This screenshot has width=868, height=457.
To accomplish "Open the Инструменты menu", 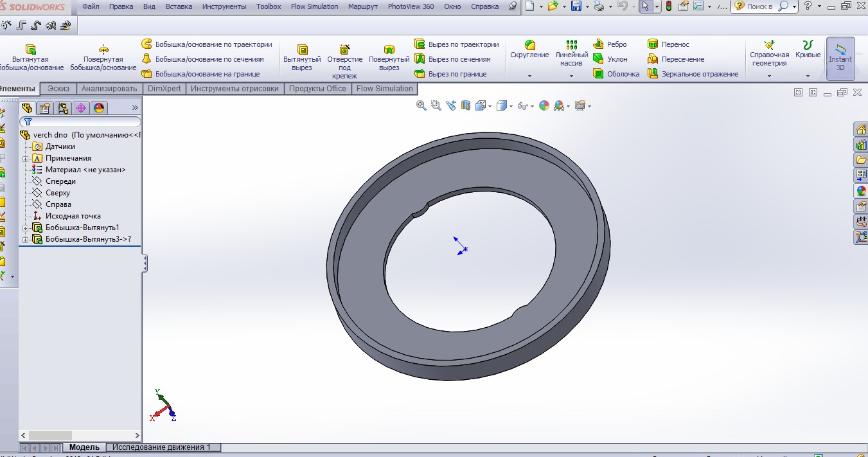I will coord(224,6).
